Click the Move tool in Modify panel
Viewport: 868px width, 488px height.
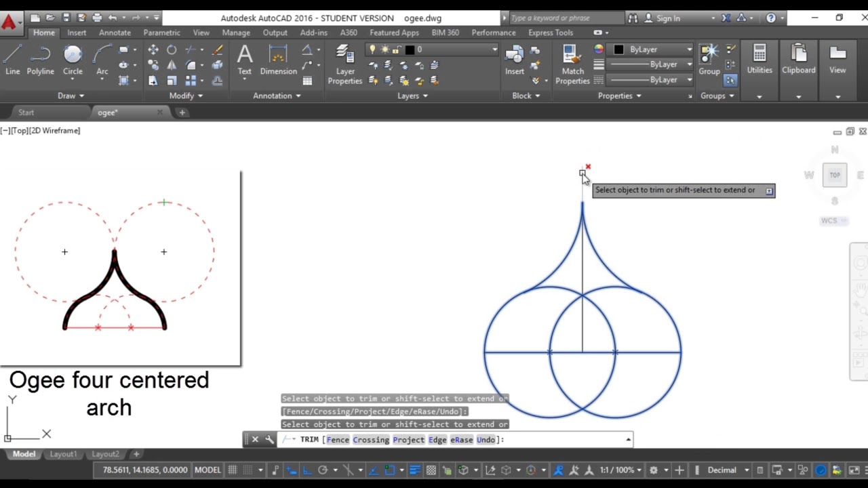(x=153, y=49)
